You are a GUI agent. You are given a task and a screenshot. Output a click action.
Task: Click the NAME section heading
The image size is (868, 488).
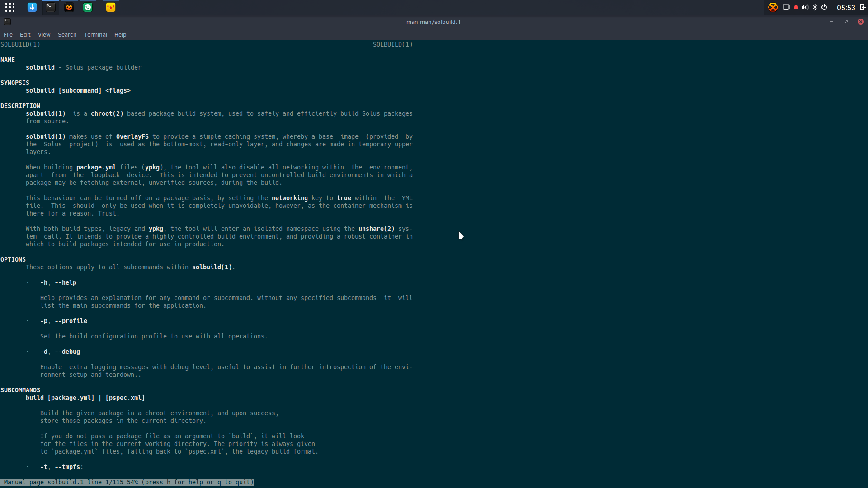coord(8,60)
